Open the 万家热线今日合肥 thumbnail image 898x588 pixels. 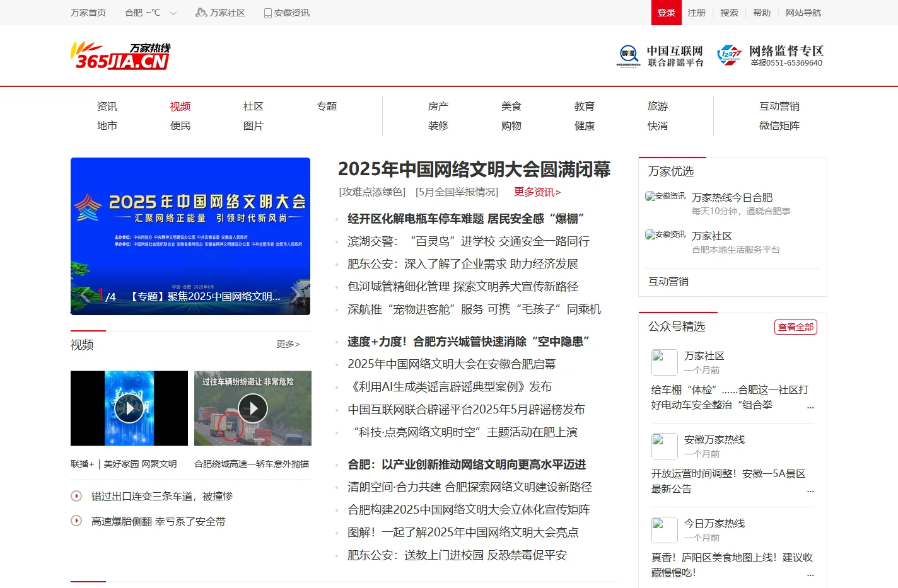[665, 197]
